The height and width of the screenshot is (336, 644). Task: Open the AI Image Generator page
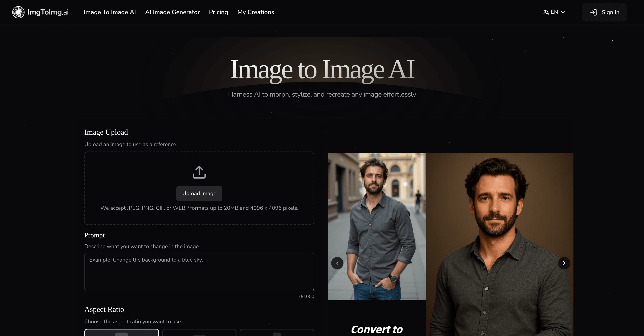tap(172, 12)
